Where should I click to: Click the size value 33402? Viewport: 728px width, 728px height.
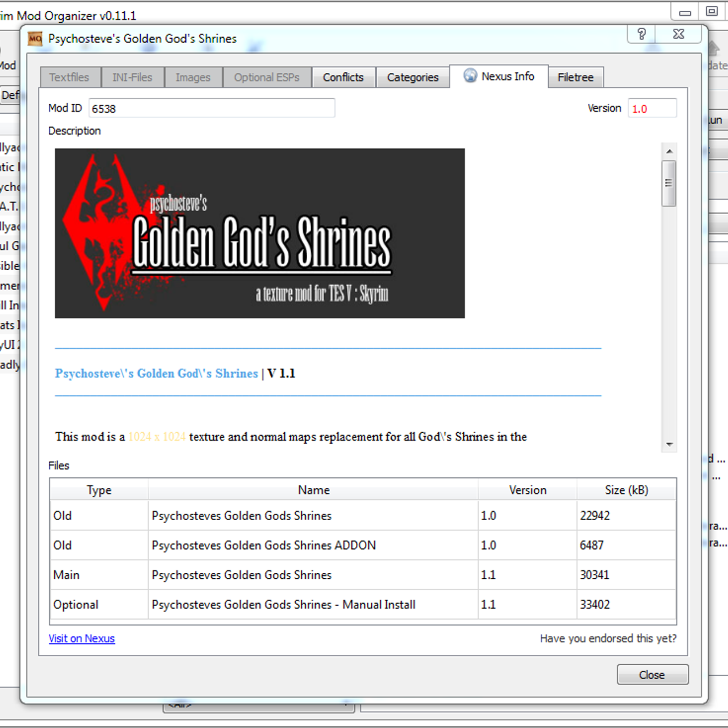pos(595,604)
